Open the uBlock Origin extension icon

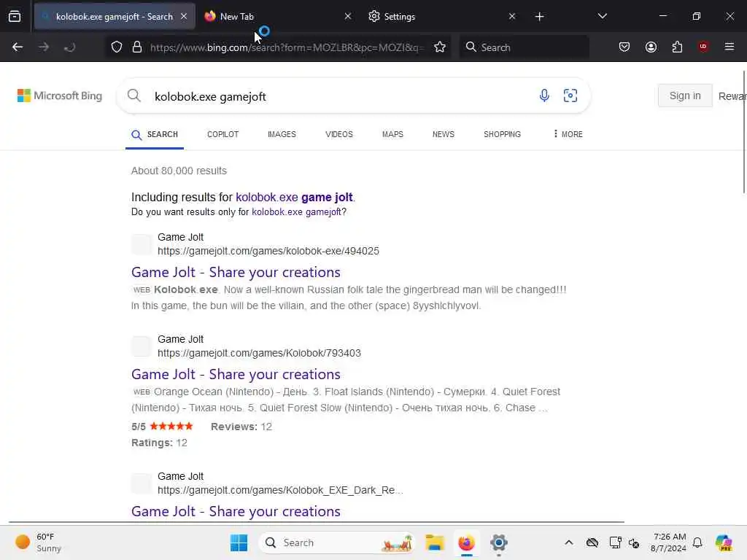pos(703,47)
